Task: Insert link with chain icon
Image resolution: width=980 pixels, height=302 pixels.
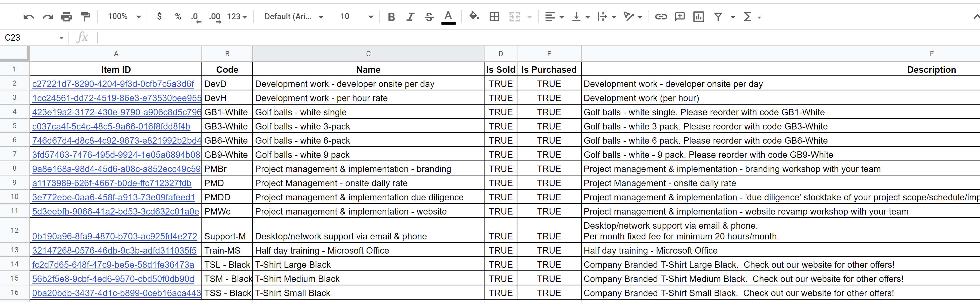Action: [661, 17]
